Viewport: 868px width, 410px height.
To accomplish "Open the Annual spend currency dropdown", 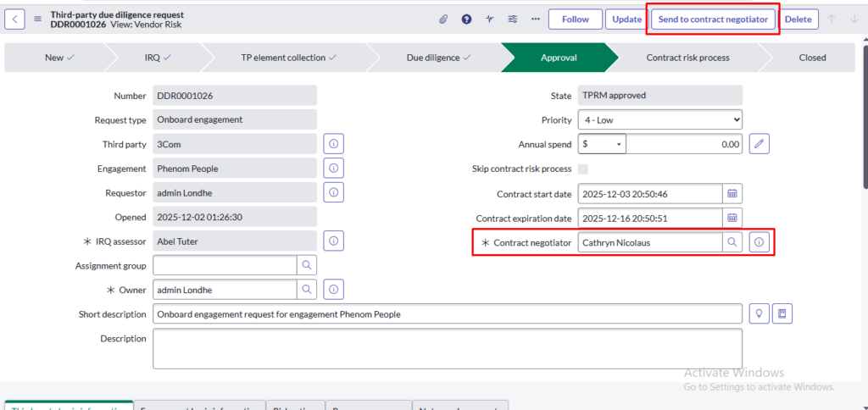I will [x=602, y=144].
